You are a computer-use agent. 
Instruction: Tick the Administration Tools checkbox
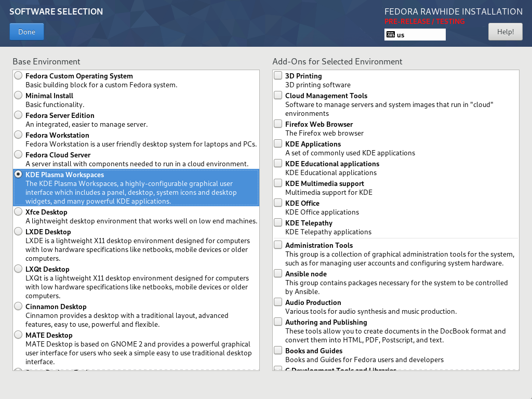(x=278, y=245)
